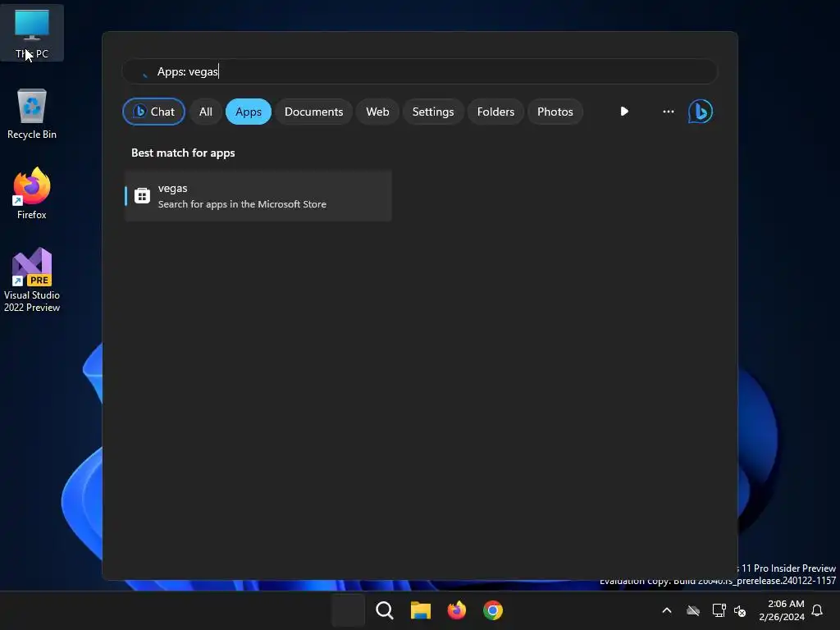This screenshot has height=630, width=840.
Task: Select the Apps search filter
Action: click(x=249, y=112)
